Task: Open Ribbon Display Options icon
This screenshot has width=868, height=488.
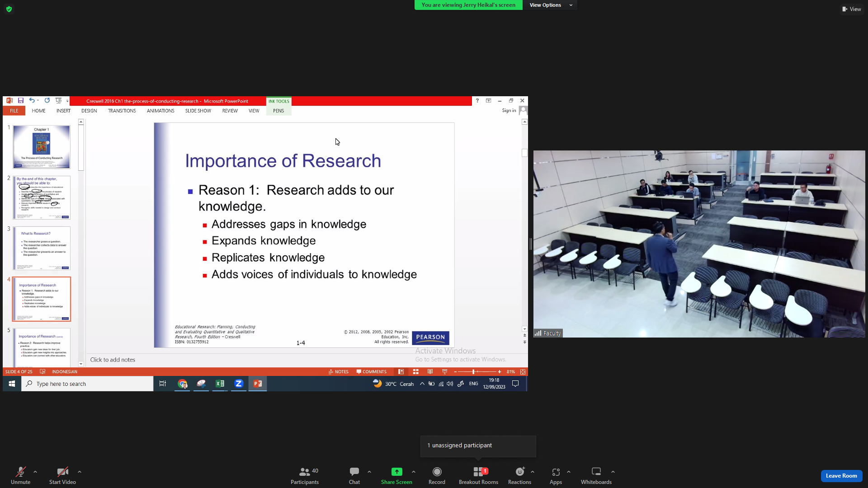Action: tap(489, 101)
